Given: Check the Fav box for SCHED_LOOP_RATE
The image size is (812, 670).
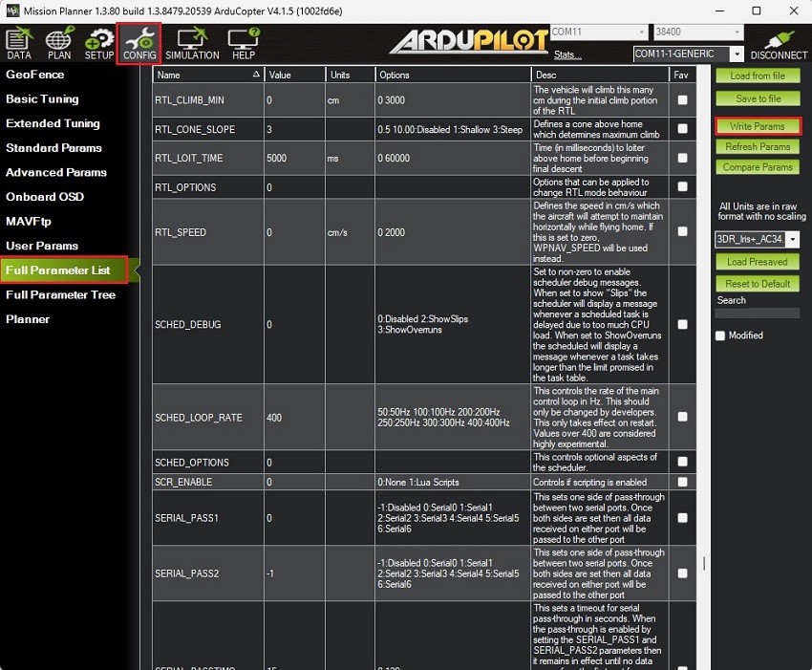Looking at the screenshot, I should tap(682, 418).
